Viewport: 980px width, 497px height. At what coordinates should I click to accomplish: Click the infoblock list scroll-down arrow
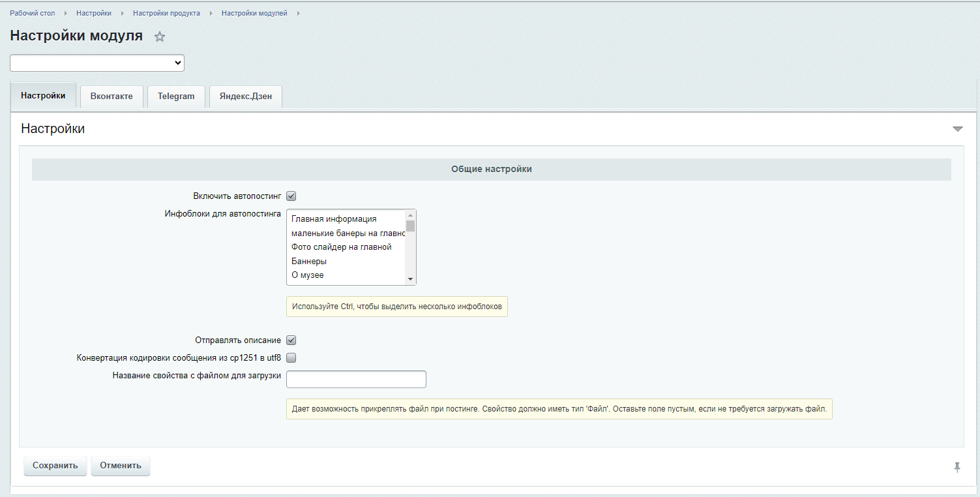click(410, 279)
